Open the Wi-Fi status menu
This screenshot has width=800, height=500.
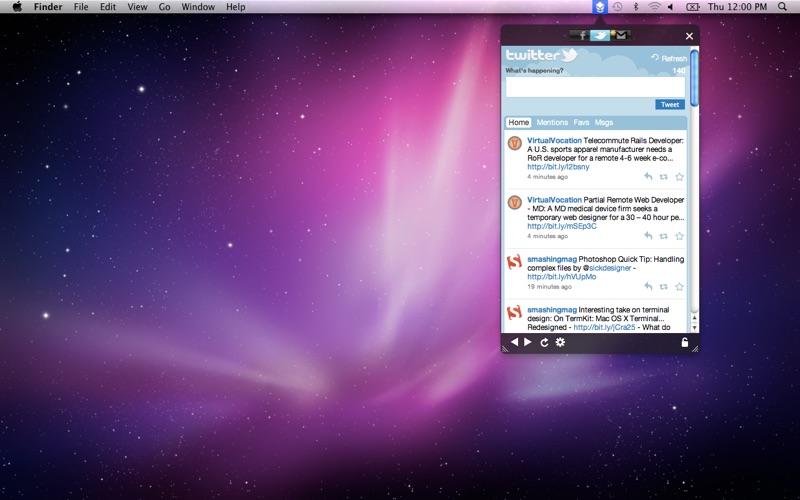654,7
